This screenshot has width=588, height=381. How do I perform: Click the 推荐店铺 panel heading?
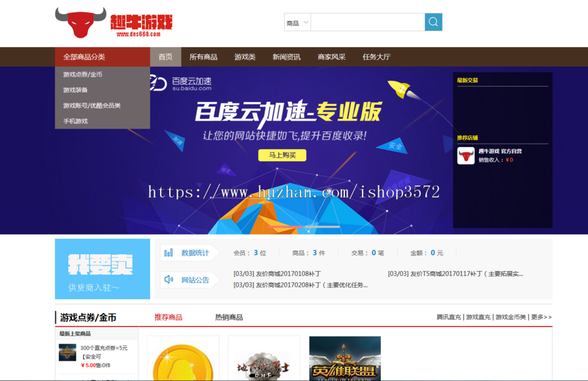467,138
